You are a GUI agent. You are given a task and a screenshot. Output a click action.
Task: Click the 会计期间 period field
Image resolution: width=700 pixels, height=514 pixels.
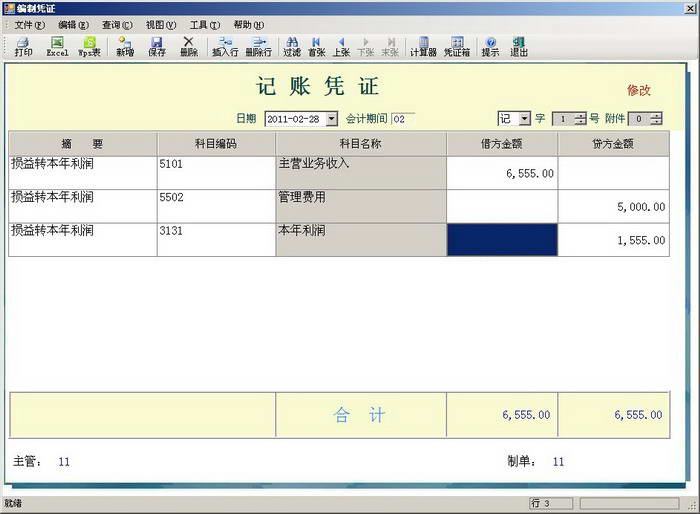click(403, 119)
